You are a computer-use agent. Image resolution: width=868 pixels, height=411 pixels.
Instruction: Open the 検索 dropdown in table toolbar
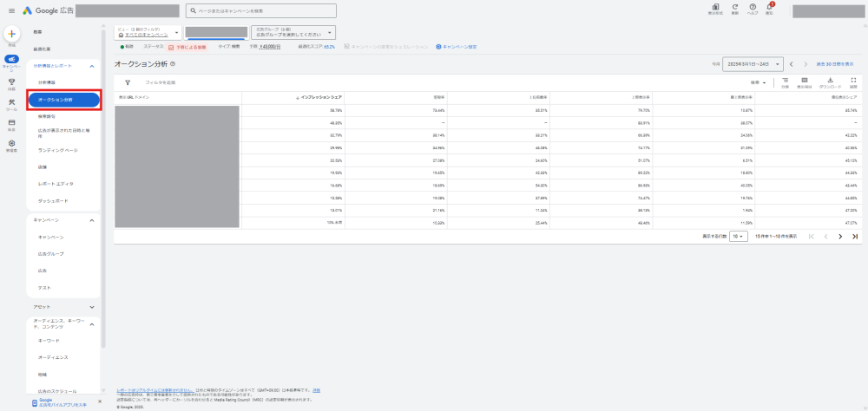click(759, 82)
